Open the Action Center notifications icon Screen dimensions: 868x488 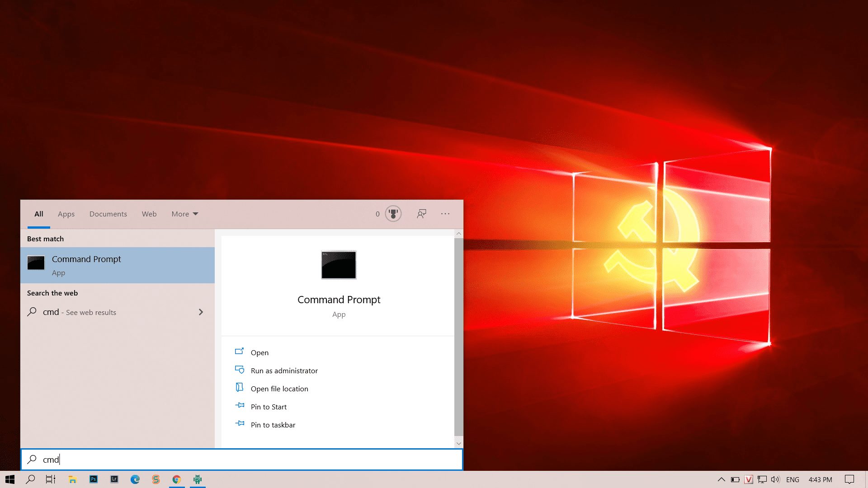(849, 479)
